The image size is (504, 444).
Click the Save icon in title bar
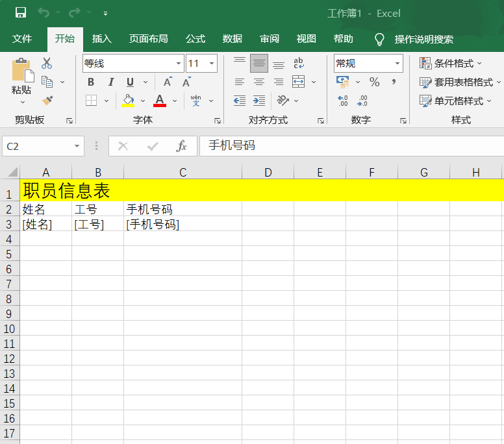click(21, 13)
